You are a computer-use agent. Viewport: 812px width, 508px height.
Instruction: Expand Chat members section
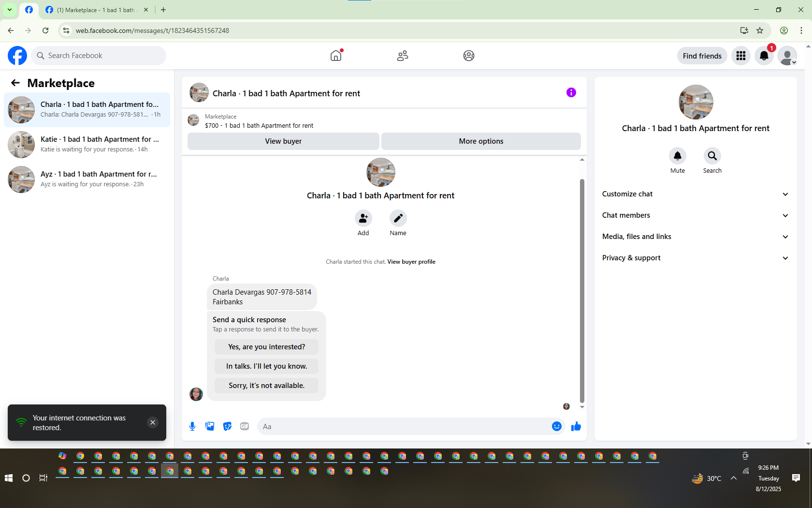coord(696,215)
